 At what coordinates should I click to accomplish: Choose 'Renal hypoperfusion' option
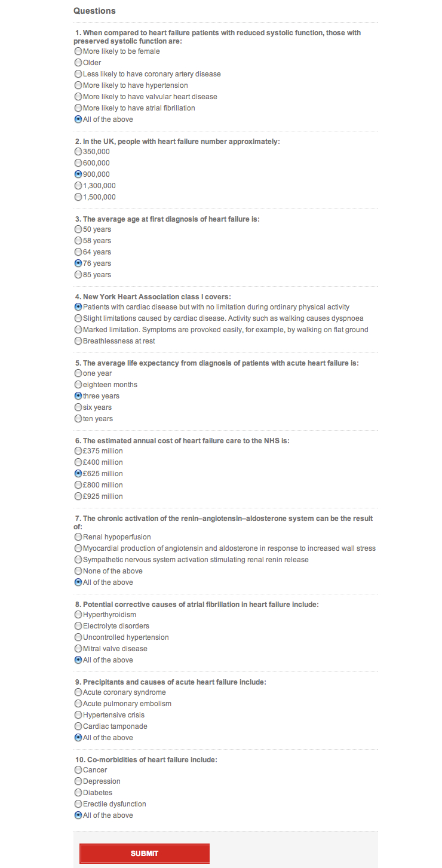coord(78,537)
